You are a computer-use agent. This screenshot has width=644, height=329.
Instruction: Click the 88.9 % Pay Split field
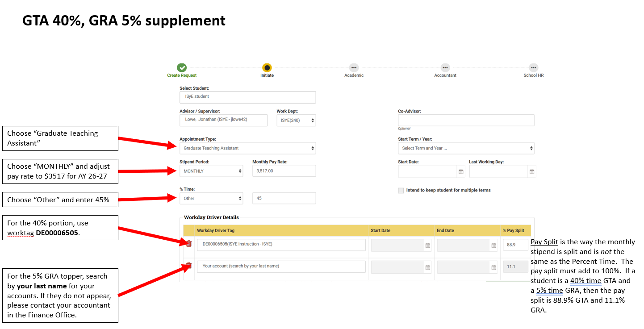pos(516,245)
